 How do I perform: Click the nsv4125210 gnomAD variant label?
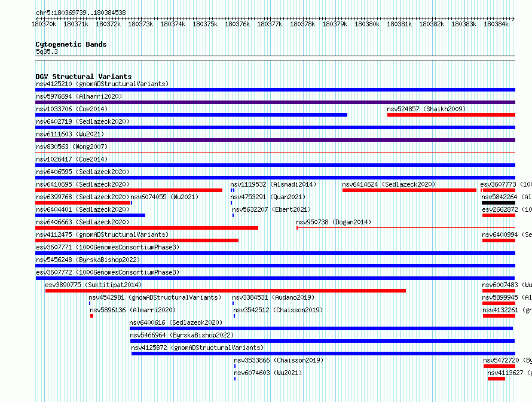point(102,84)
